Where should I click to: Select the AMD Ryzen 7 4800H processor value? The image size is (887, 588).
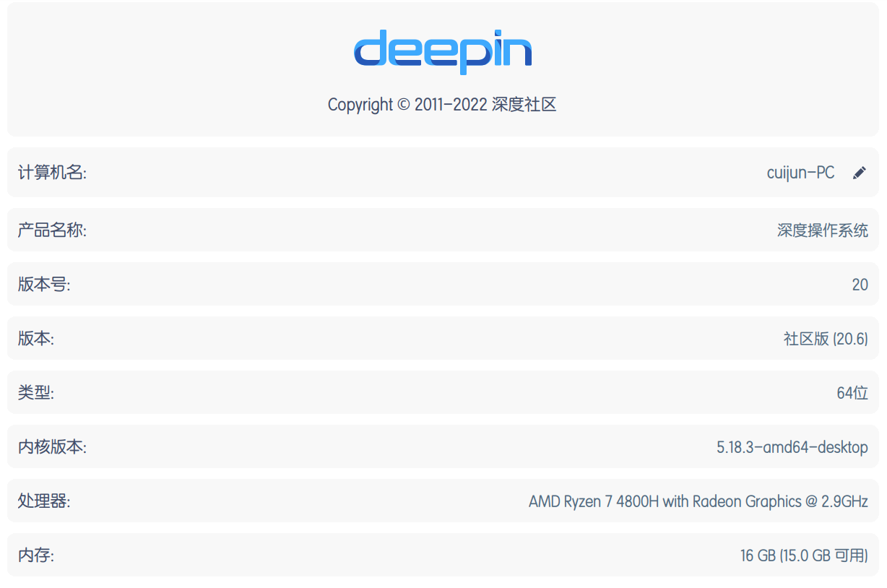coord(698,501)
